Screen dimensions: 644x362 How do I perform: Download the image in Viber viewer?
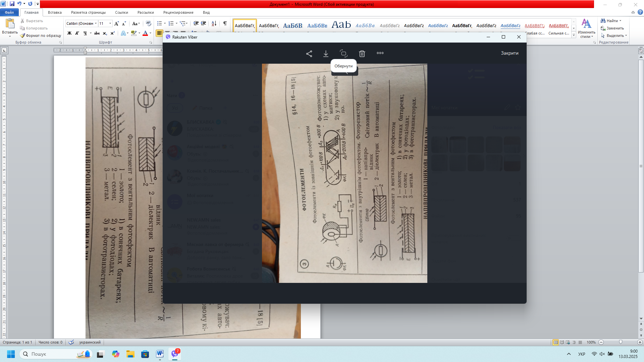tap(326, 54)
